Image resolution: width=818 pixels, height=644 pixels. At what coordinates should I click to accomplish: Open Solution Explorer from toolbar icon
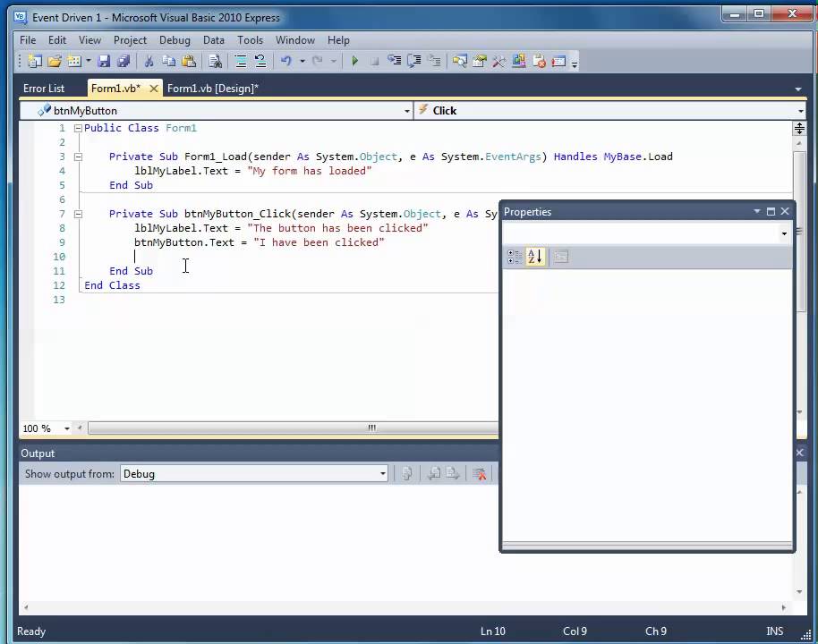click(460, 62)
